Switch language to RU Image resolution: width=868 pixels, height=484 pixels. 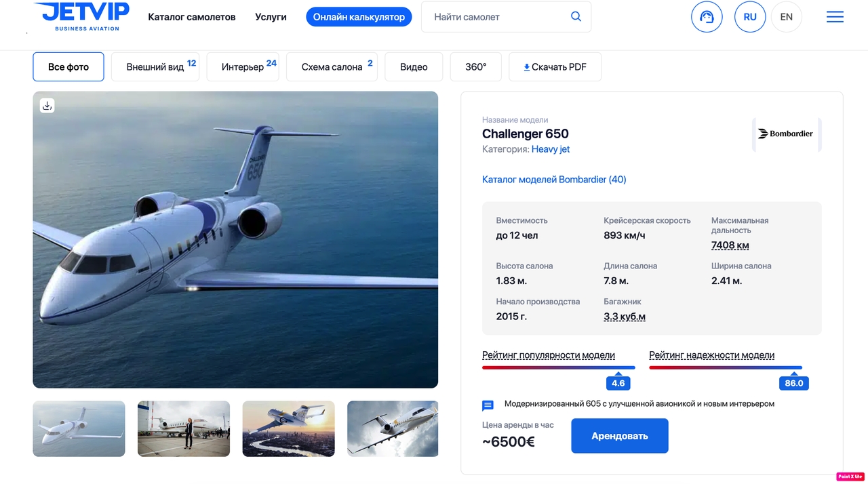750,17
